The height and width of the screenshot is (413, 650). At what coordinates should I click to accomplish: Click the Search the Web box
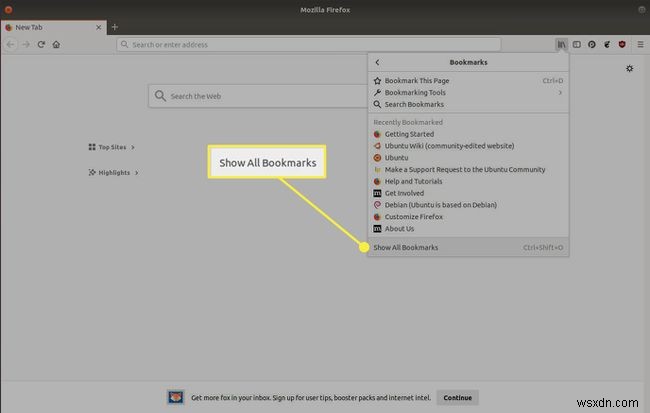tap(258, 96)
